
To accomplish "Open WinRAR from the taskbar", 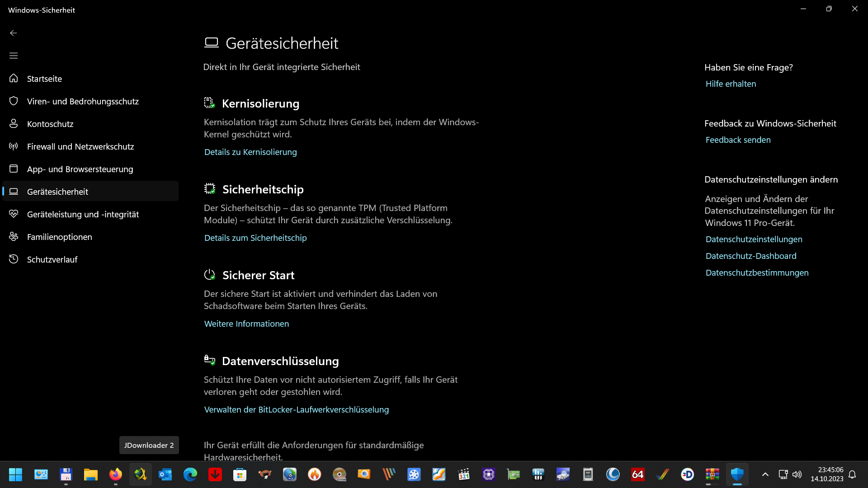I will 712,475.
